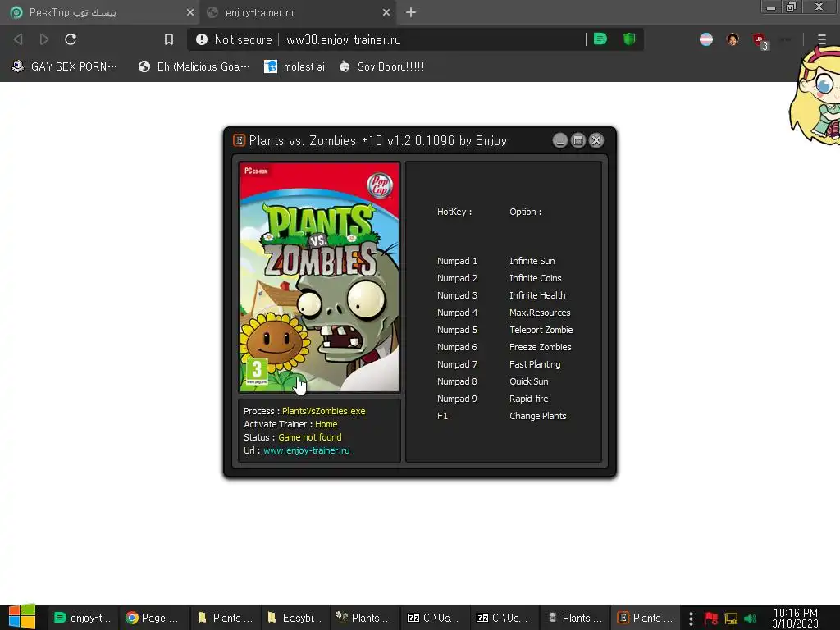The height and width of the screenshot is (630, 840).
Task: Switch to the PeskTop tab
Action: [99, 12]
